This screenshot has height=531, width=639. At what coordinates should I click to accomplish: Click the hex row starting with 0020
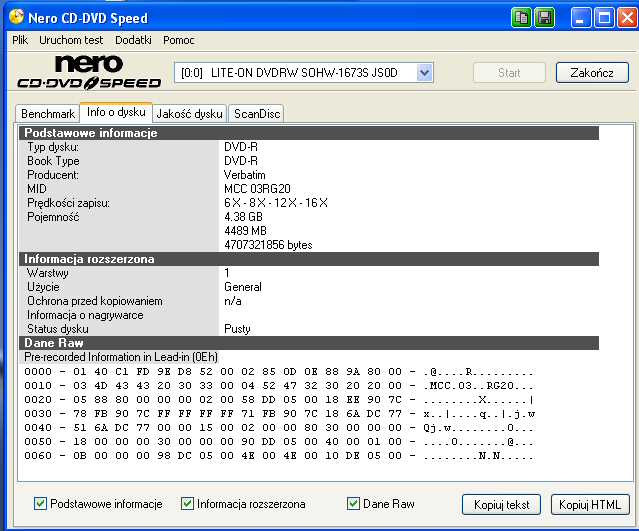[x=279, y=399]
